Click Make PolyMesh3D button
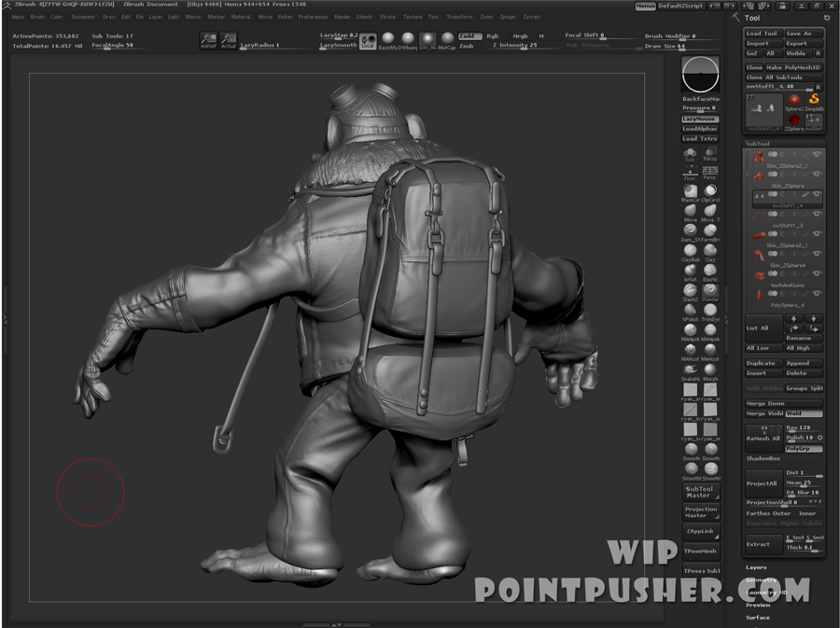The image size is (840, 628). 793,67
